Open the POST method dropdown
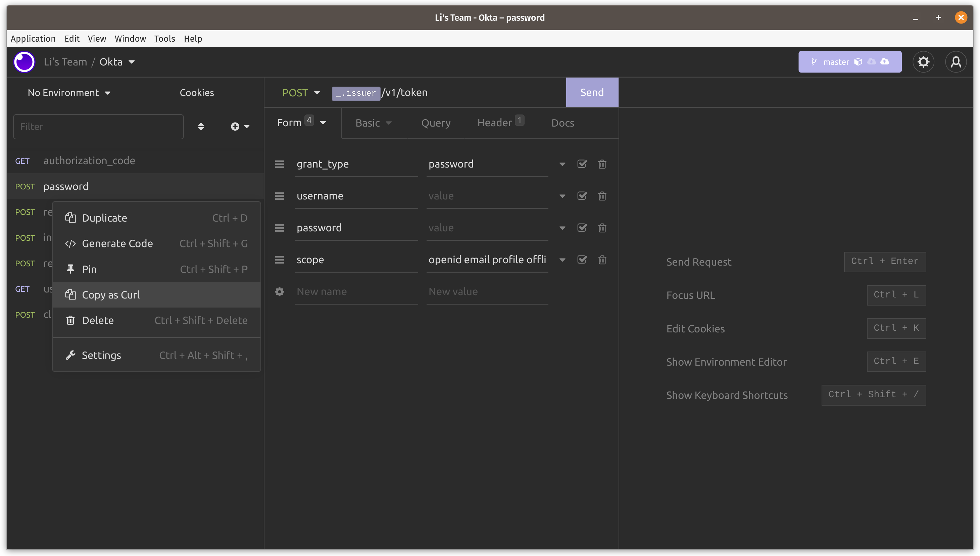The image size is (980, 556). click(301, 93)
